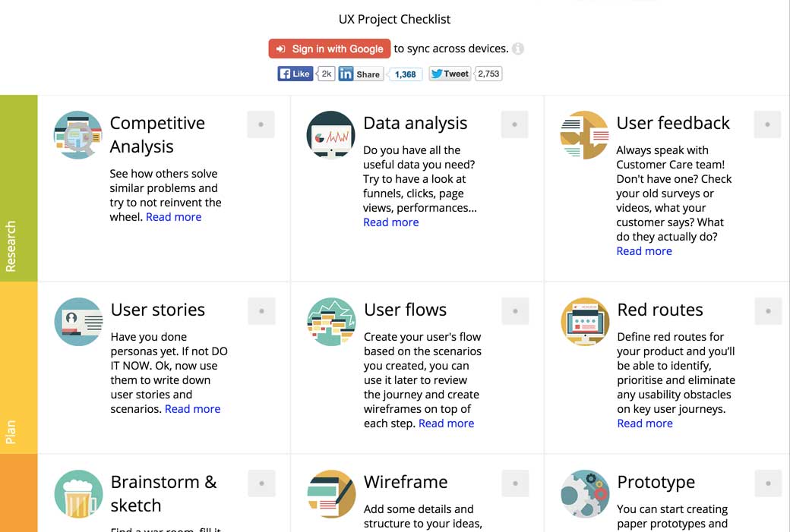Image resolution: width=790 pixels, height=532 pixels.
Task: Mark User flows as complete
Action: (x=514, y=310)
